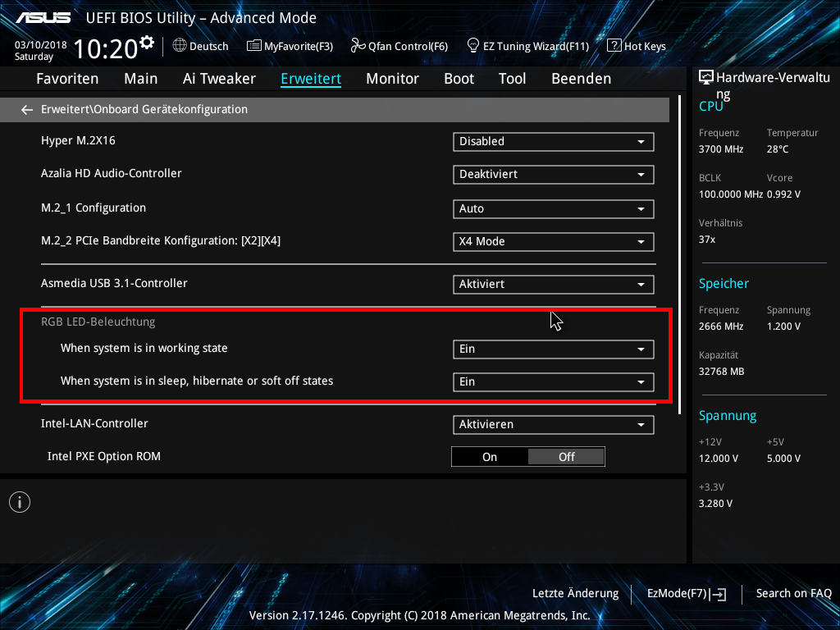Viewport: 840px width, 630px height.
Task: Go back using the left arrow icon
Action: (x=27, y=110)
